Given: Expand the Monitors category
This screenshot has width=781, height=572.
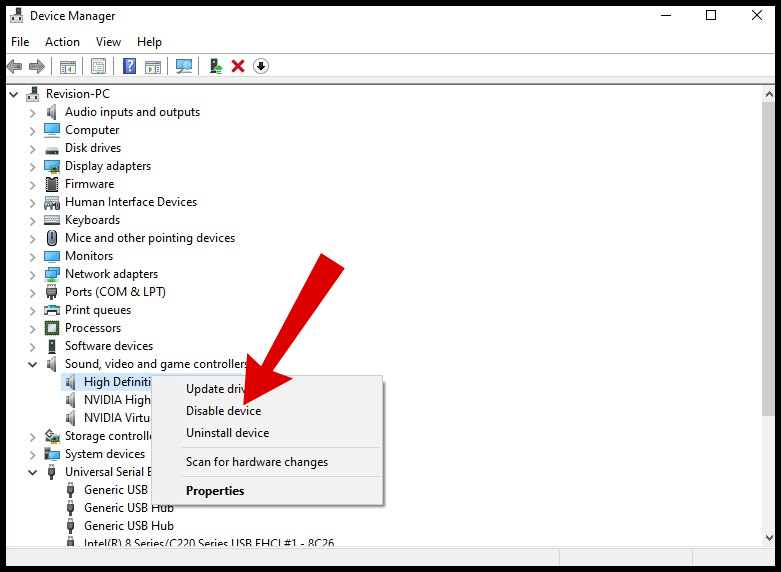Looking at the screenshot, I should 32,257.
